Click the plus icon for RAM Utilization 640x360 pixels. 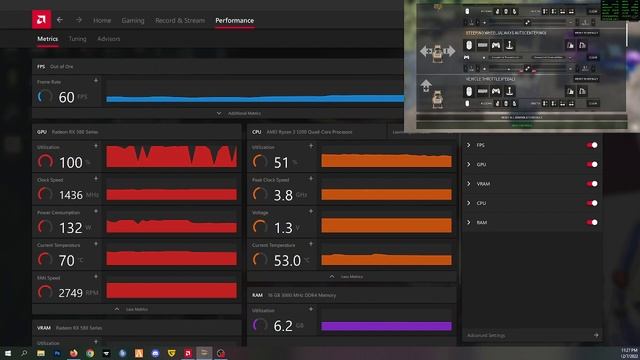tap(311, 309)
